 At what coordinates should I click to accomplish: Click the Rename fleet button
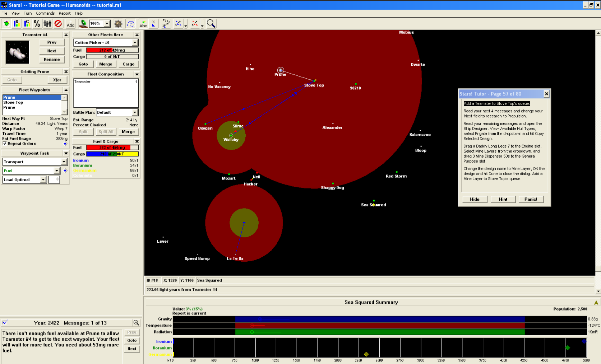pyautogui.click(x=52, y=60)
